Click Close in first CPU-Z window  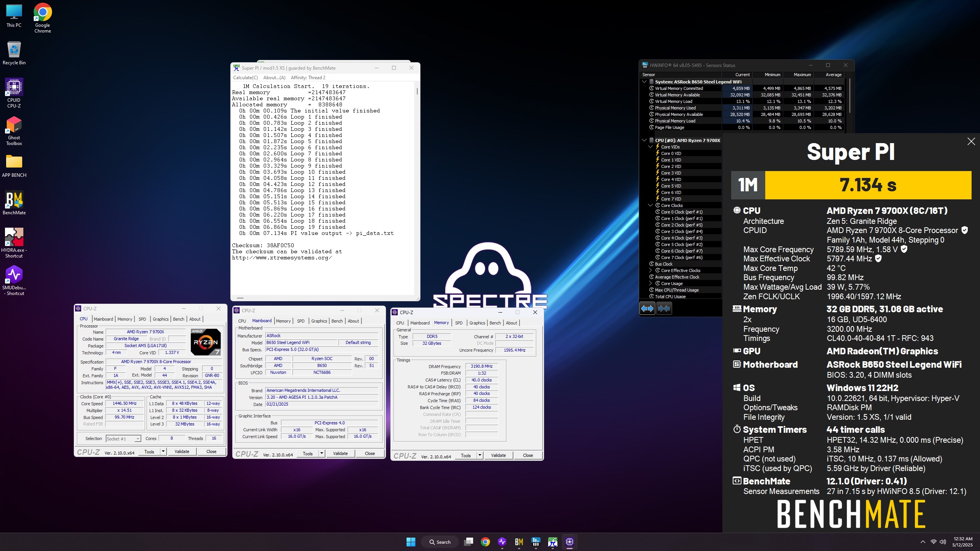[211, 452]
